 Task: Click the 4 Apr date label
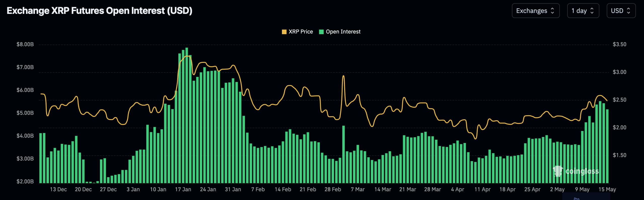(457, 189)
